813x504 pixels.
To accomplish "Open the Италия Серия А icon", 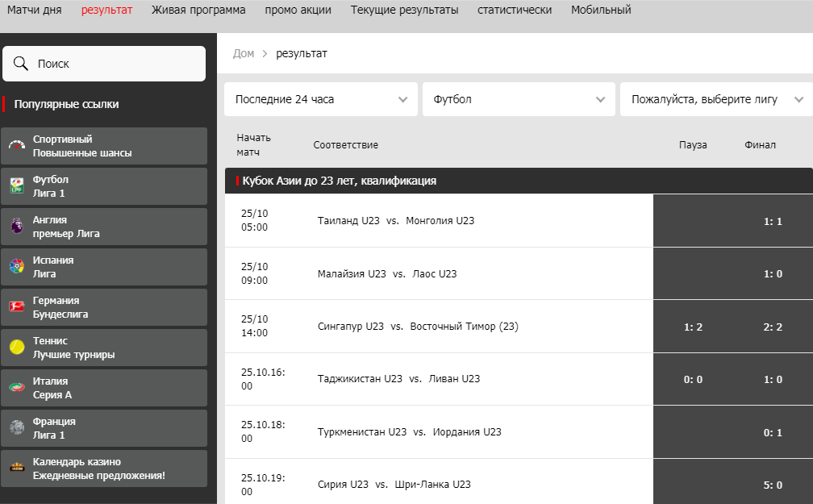I will tap(17, 387).
